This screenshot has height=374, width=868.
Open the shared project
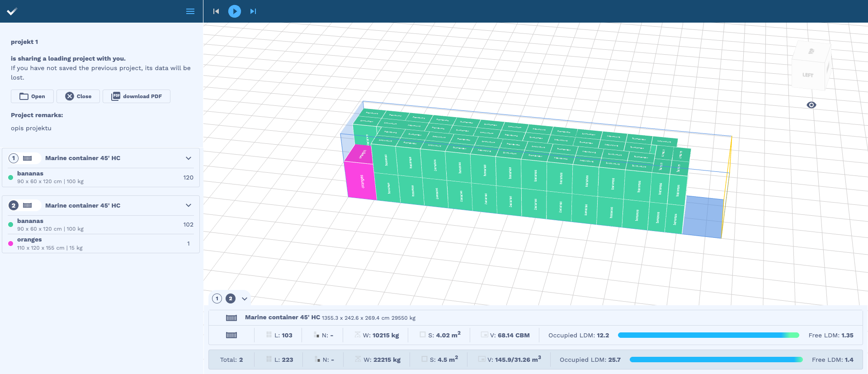(32, 96)
